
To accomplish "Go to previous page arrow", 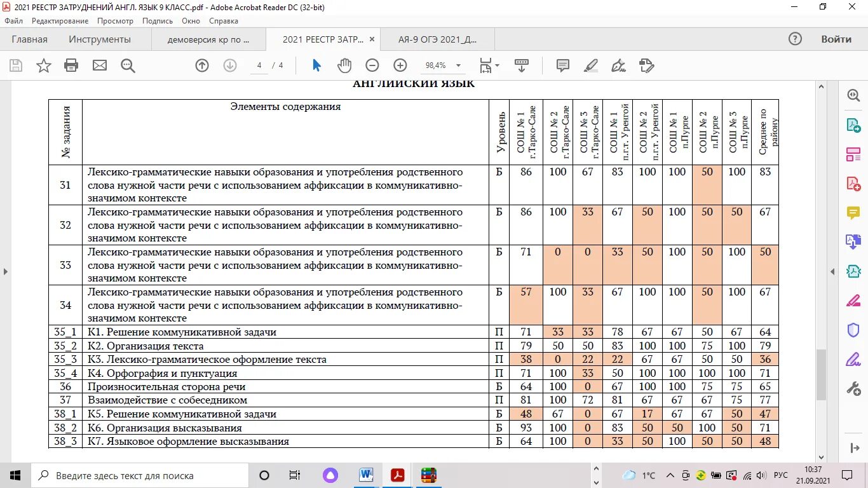I will point(202,65).
